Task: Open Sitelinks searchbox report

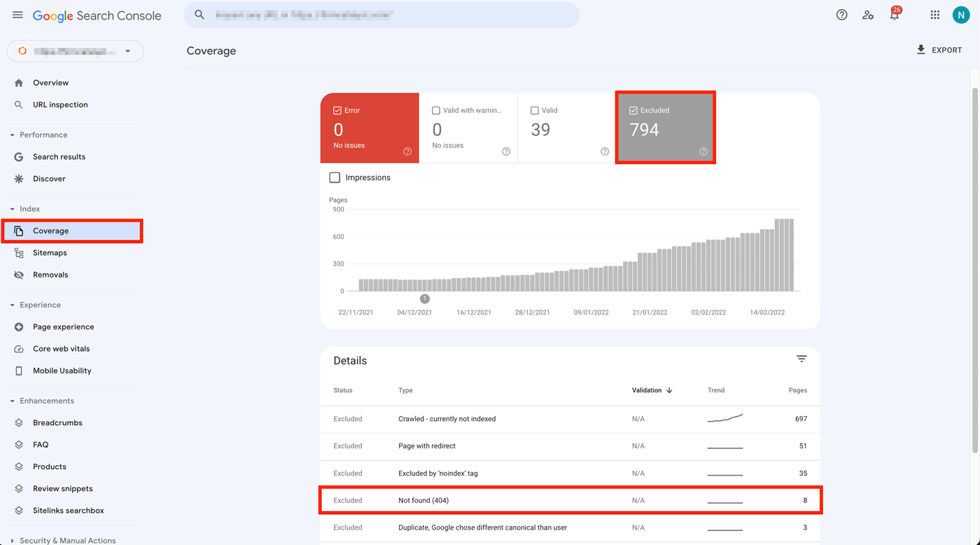Action: [x=68, y=511]
